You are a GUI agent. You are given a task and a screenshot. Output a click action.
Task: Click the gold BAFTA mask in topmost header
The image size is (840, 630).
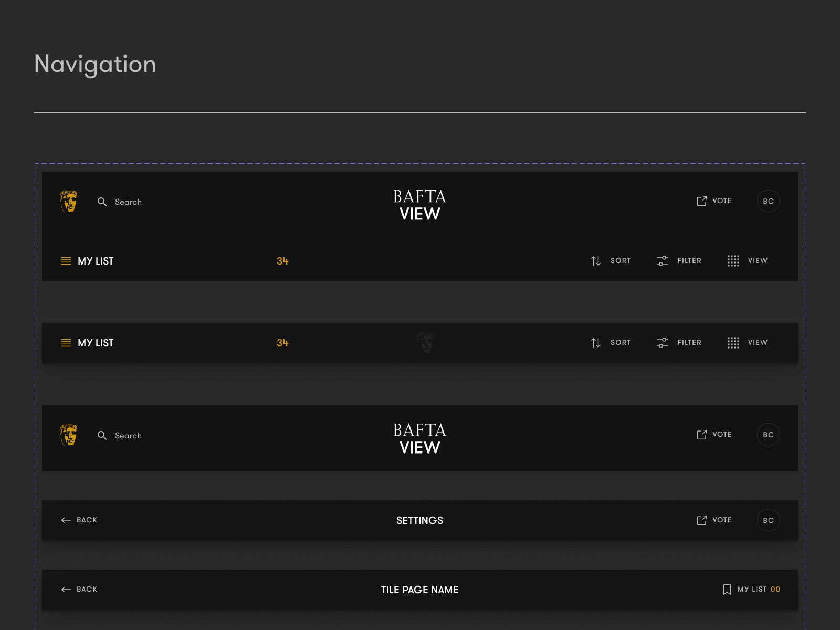69,202
